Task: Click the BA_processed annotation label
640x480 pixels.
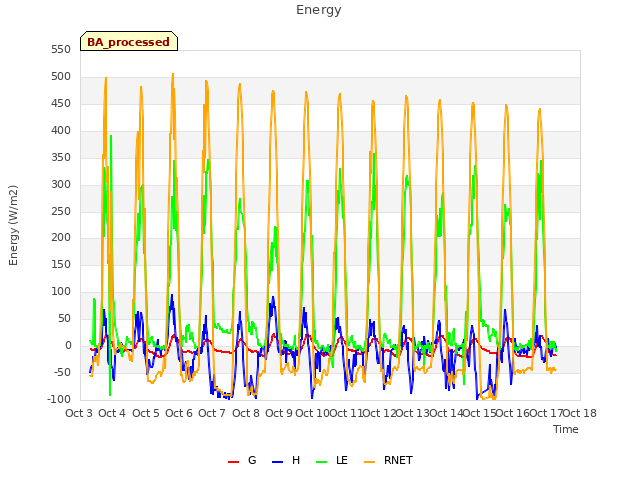Action: pyautogui.click(x=129, y=42)
